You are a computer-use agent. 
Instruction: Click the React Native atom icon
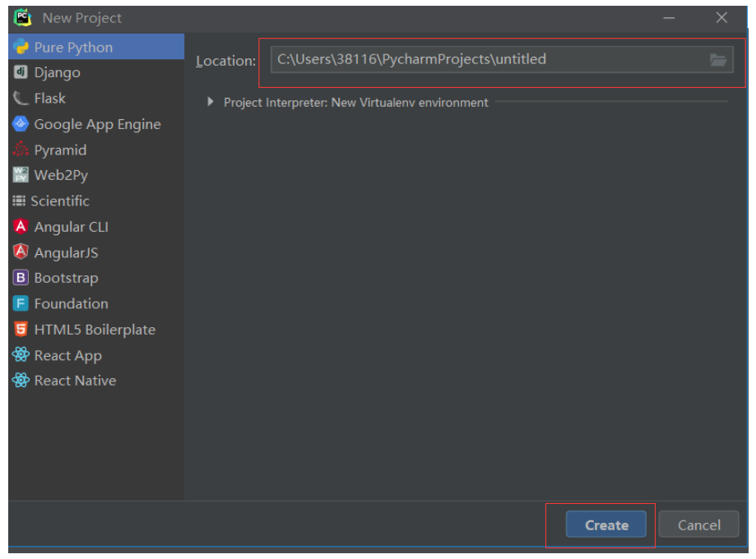click(x=21, y=381)
